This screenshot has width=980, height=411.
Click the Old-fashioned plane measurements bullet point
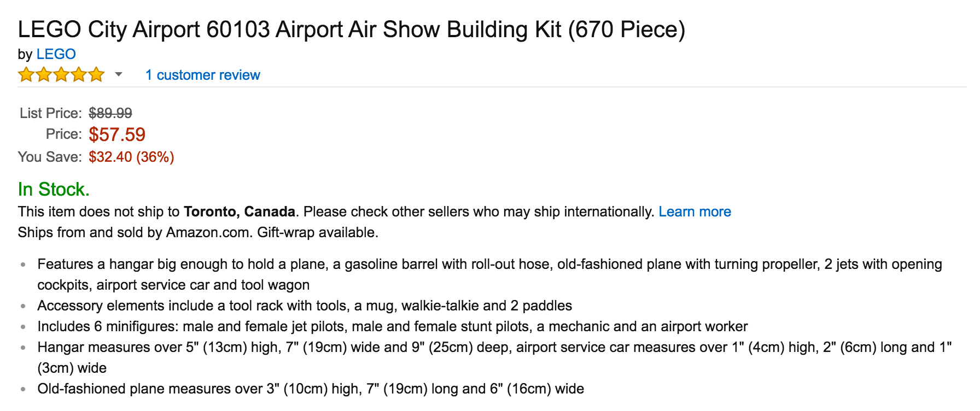point(311,389)
